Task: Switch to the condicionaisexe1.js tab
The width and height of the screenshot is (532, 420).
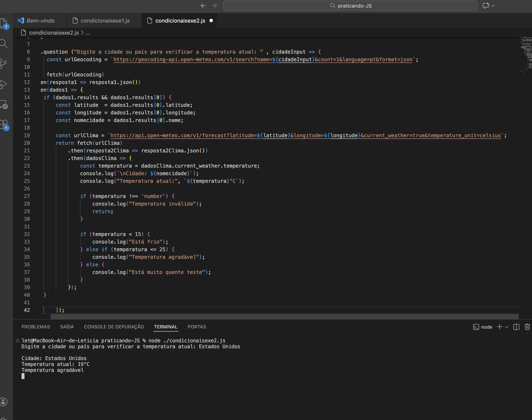Action: (x=105, y=21)
